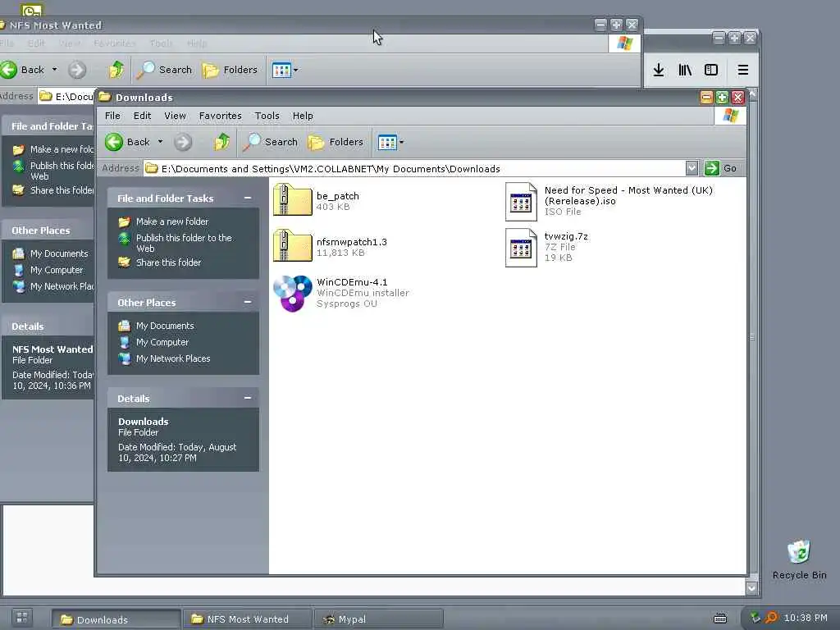Click 'Publish this folder to the Web' in Downloads
This screenshot has height=630, width=840.
click(x=183, y=243)
